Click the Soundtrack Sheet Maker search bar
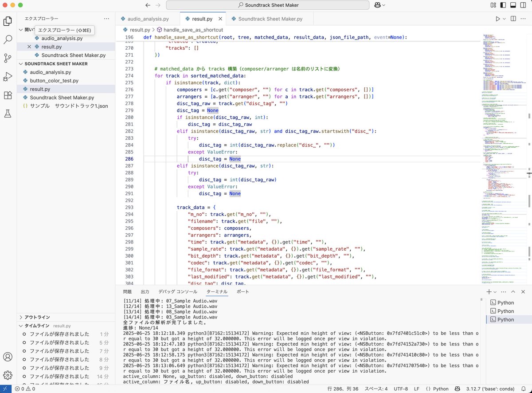This screenshot has width=532, height=393. click(x=268, y=5)
